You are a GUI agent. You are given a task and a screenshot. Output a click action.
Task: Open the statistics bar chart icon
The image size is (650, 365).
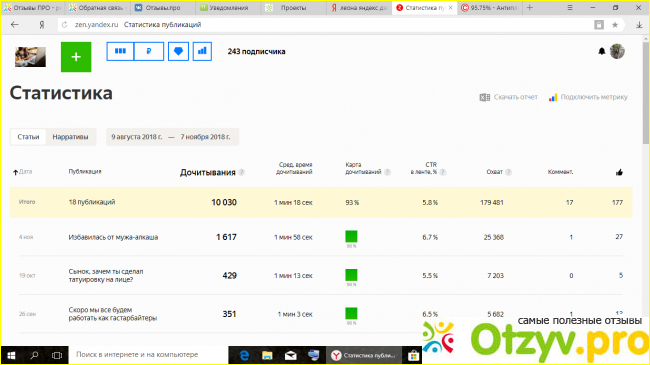[x=202, y=51]
